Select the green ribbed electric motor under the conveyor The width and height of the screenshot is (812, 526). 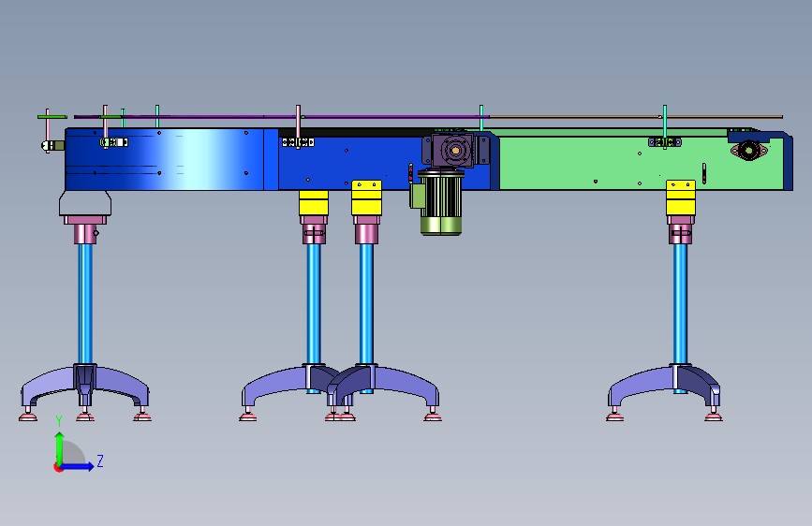tap(441, 203)
